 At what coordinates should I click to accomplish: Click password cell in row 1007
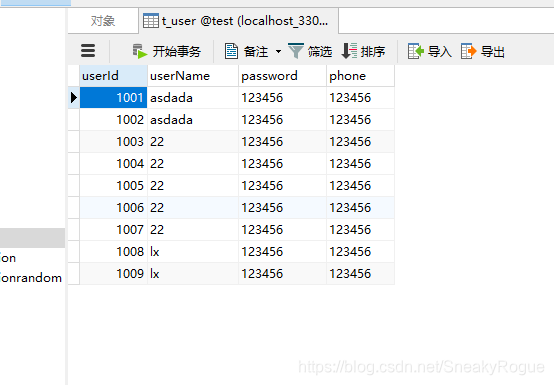pyautogui.click(x=282, y=230)
